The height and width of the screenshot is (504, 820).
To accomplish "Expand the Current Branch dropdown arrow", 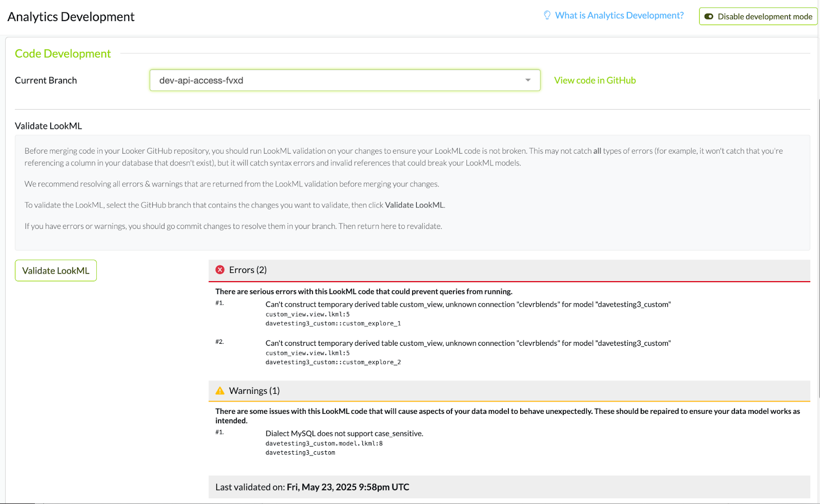I will 528,80.
